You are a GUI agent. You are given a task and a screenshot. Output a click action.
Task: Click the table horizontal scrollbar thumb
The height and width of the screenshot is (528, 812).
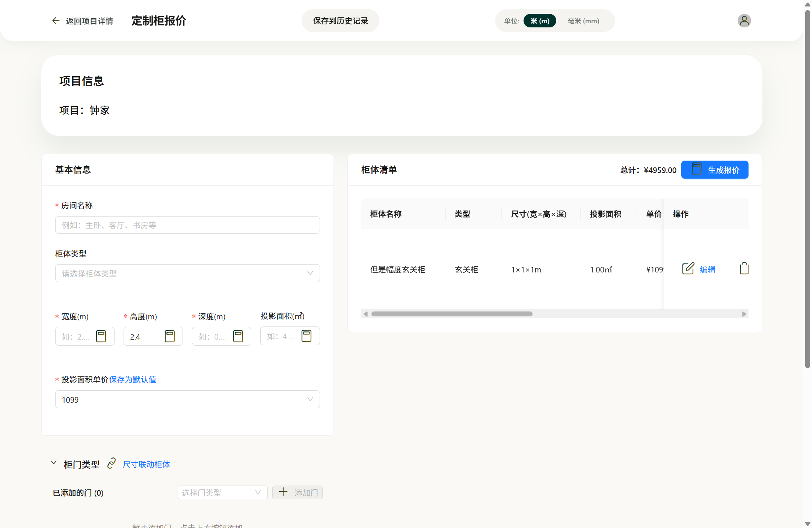452,314
